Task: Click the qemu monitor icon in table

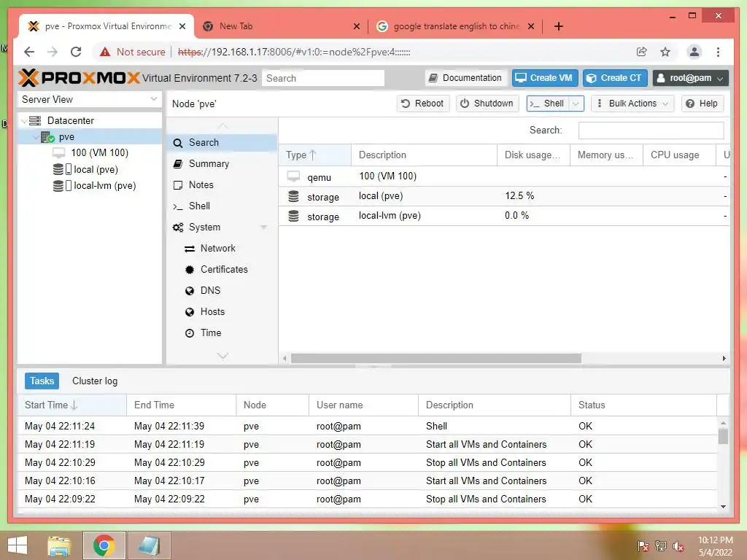Action: [293, 176]
